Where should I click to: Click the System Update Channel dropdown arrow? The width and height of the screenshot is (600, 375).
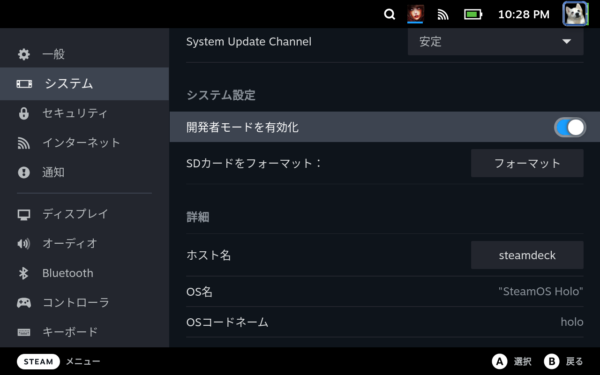[x=566, y=41]
